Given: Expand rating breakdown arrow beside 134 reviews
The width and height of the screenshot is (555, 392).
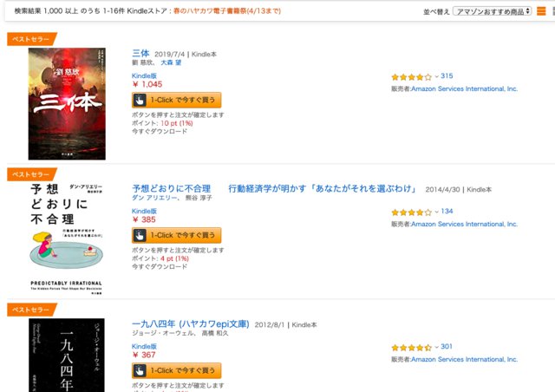Looking at the screenshot, I should click(x=436, y=212).
